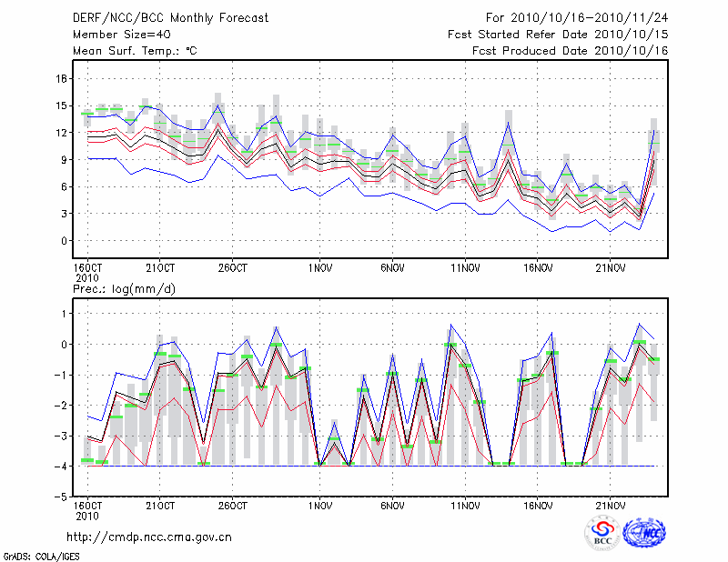Select the DERF/NCC/BCC Monthly Forecast title

158,17
